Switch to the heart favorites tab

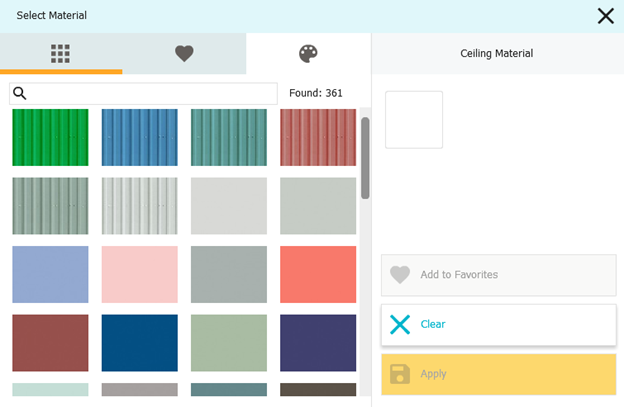click(x=184, y=53)
